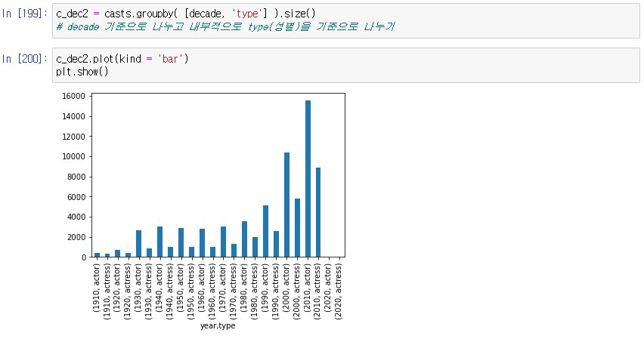Click the code cell In [199] groupby line

[x=186, y=14]
